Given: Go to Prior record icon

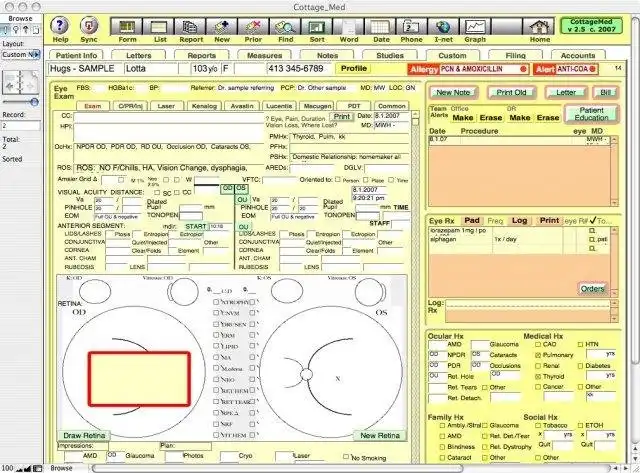Looking at the screenshot, I should (x=253, y=27).
